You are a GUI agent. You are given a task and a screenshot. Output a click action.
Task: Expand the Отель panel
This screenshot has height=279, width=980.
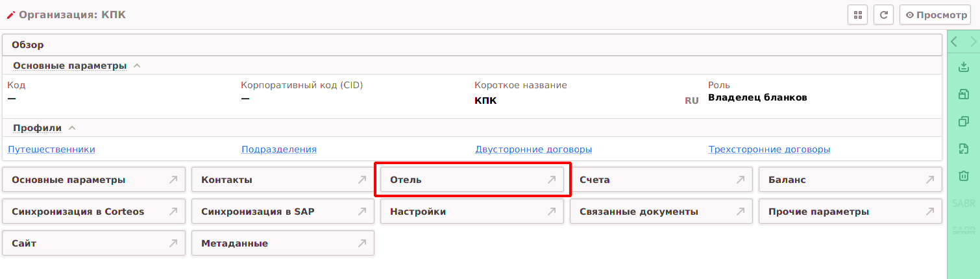pos(472,180)
